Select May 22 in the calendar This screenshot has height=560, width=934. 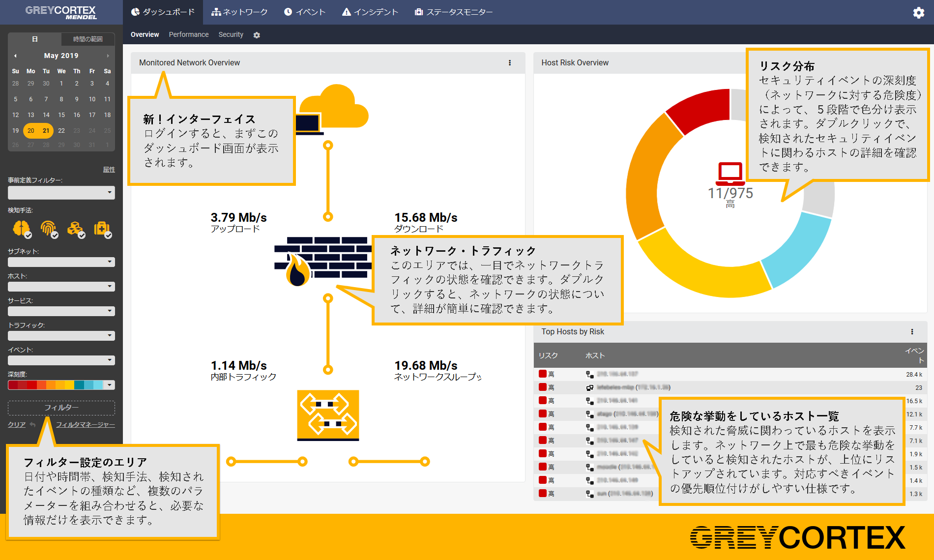pos(61,131)
